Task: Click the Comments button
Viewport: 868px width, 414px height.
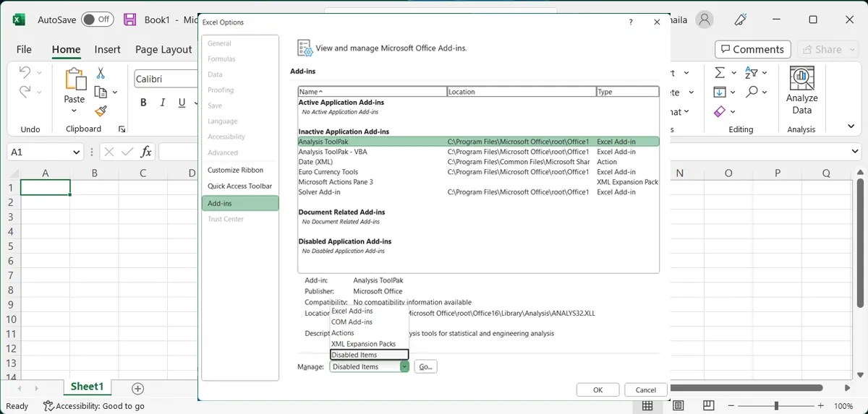Action: [752, 49]
